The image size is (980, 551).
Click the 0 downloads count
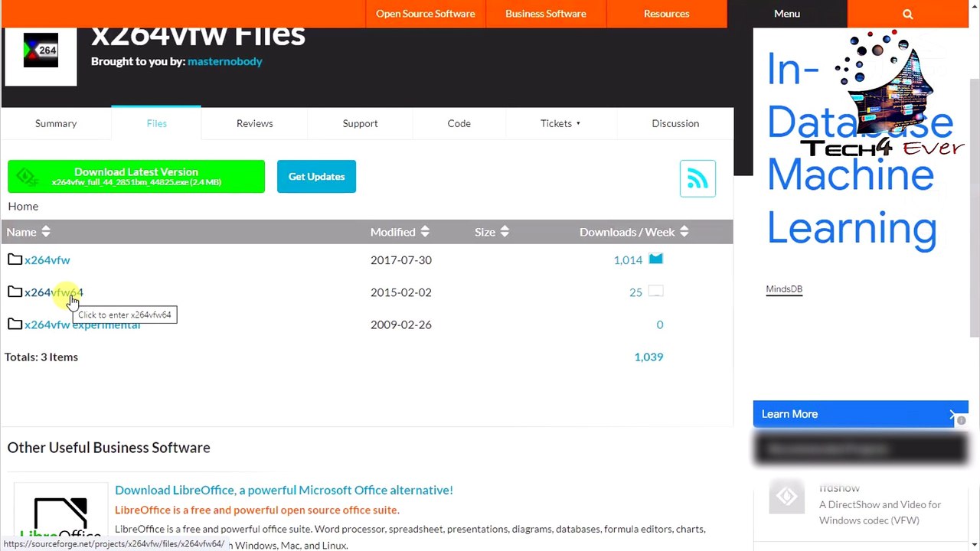pos(659,324)
